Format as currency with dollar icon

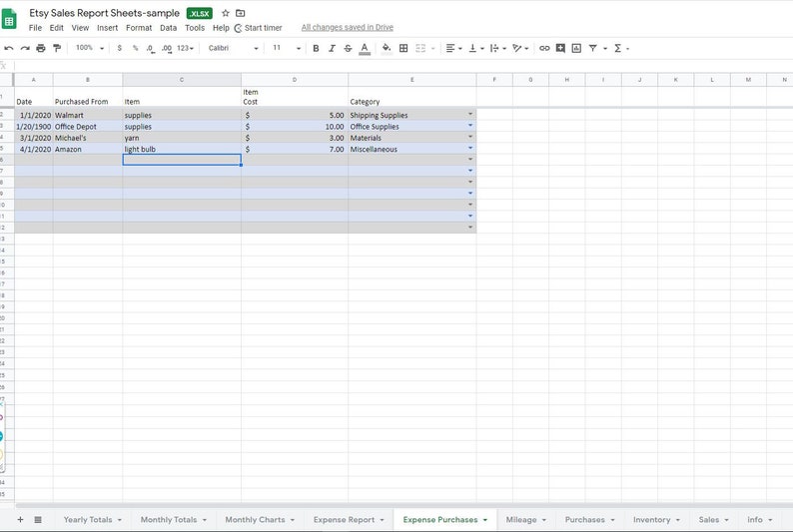(x=120, y=48)
